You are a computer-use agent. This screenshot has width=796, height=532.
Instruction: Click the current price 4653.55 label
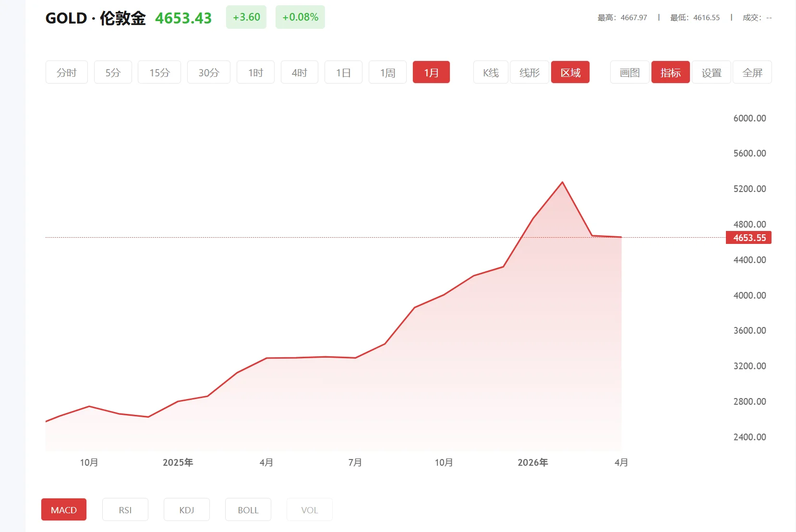748,238
